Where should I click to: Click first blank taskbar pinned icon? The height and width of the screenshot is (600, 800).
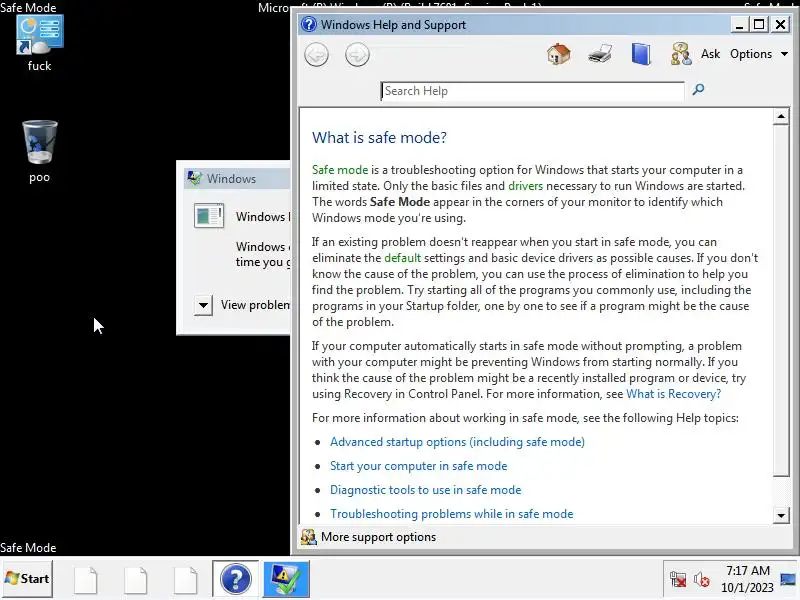[x=86, y=580]
